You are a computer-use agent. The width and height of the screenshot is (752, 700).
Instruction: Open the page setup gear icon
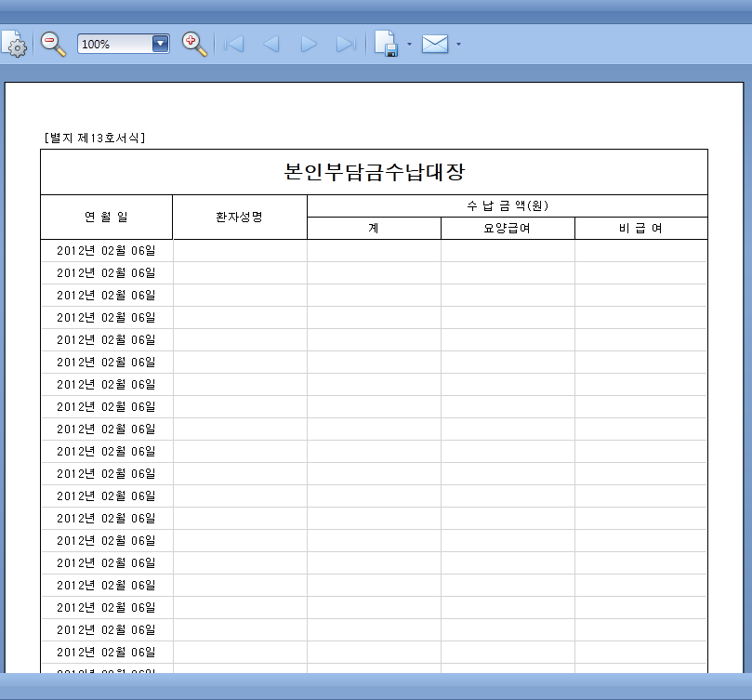coord(15,45)
